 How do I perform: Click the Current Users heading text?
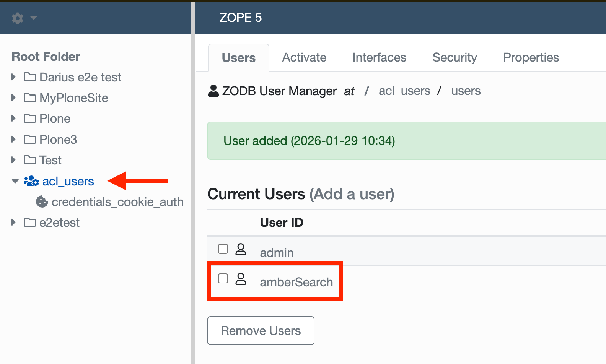(x=256, y=194)
